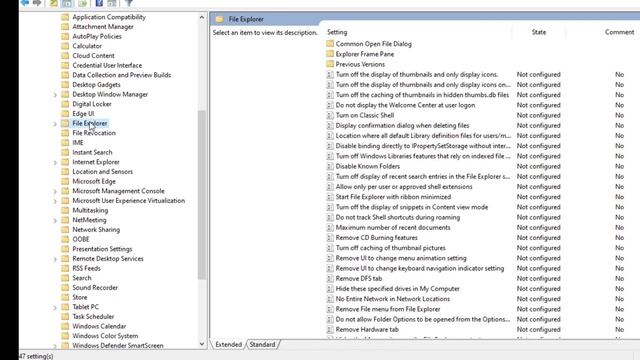Select 'Turn off caching of thumbnail pictures'
The width and height of the screenshot is (640, 360).
click(391, 248)
